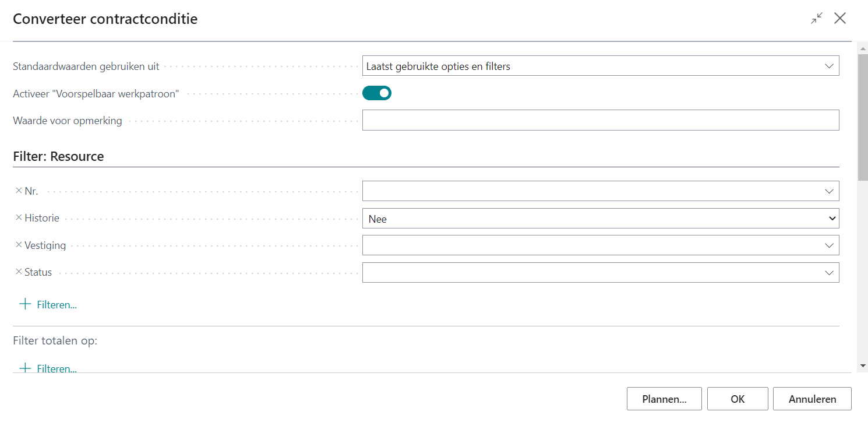868x422 pixels.
Task: Expand the Nr. filter dropdown arrow
Action: pyautogui.click(x=829, y=191)
